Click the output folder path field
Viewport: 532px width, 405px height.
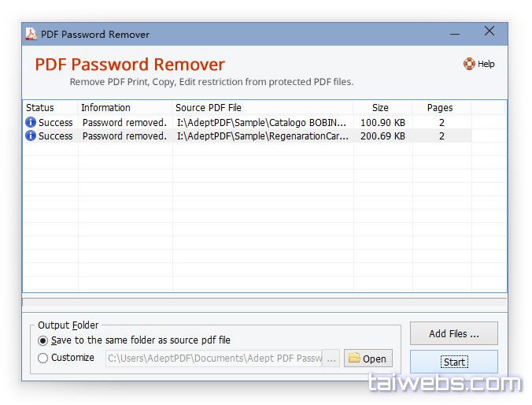point(212,359)
